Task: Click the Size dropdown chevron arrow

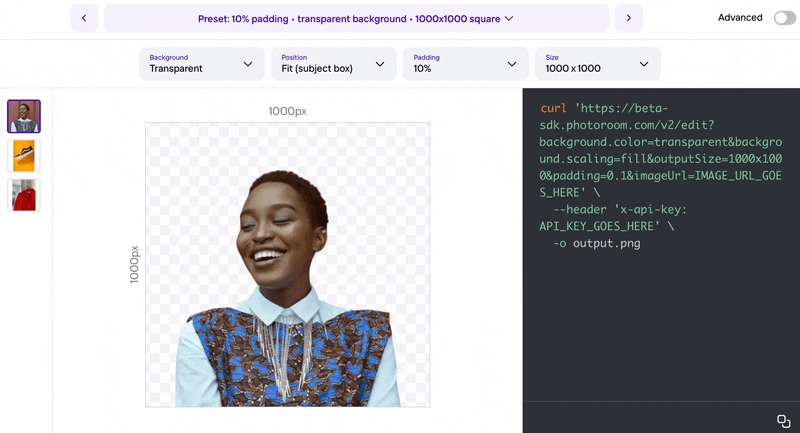Action: coord(644,64)
